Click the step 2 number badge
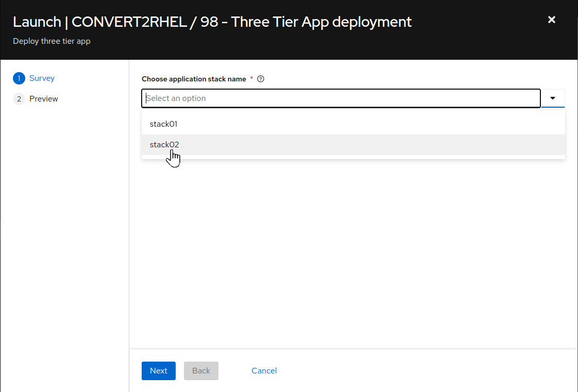 (19, 99)
